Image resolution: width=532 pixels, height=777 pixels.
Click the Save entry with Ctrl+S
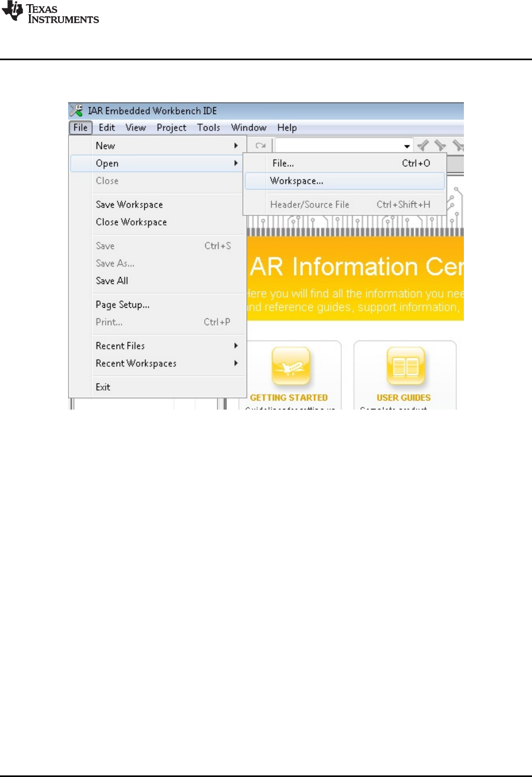(x=157, y=246)
